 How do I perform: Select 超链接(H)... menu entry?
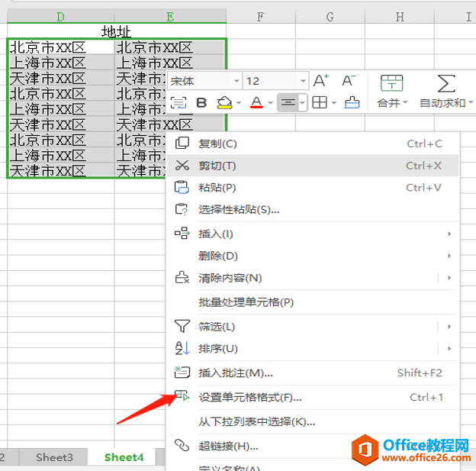(313, 446)
